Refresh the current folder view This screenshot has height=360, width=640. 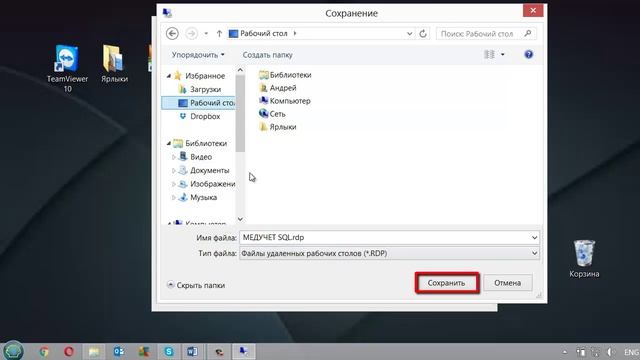click(x=423, y=33)
